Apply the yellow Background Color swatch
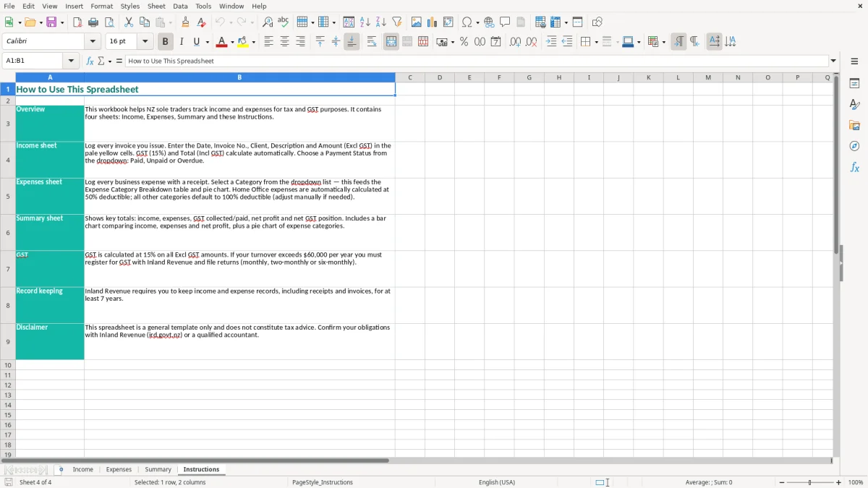Image resolution: width=868 pixels, height=488 pixels. tap(243, 42)
